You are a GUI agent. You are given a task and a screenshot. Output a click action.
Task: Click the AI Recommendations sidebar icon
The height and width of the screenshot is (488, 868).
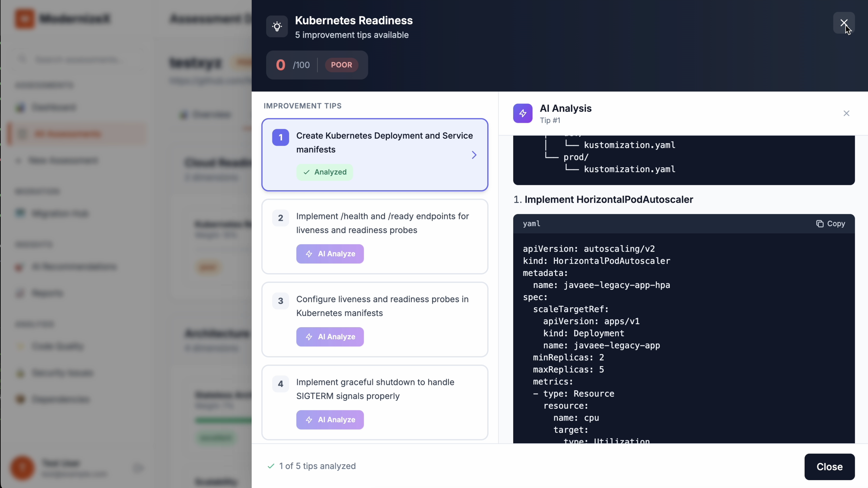pyautogui.click(x=19, y=267)
